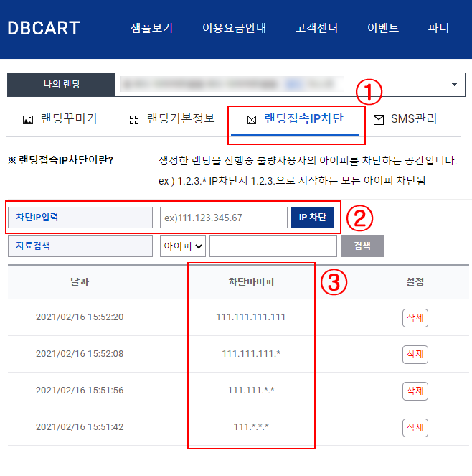Remove the 111.111.*.* blocked entry

tap(415, 391)
